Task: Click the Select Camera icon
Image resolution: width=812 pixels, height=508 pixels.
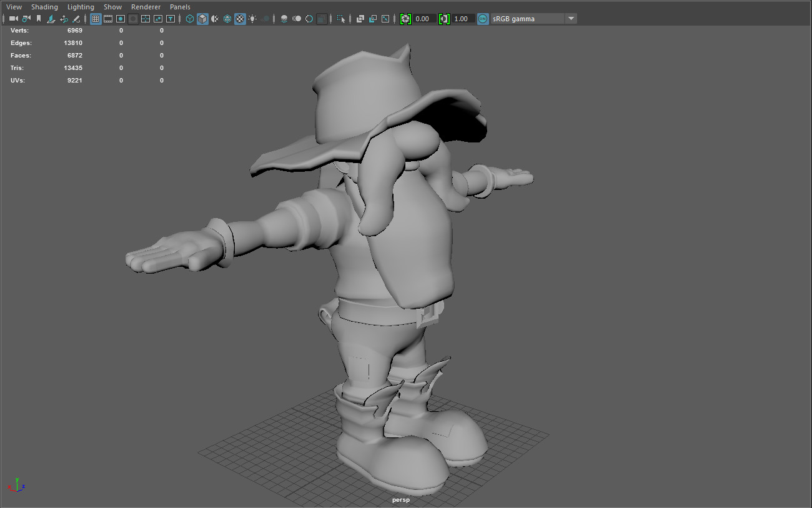Action: (13, 19)
